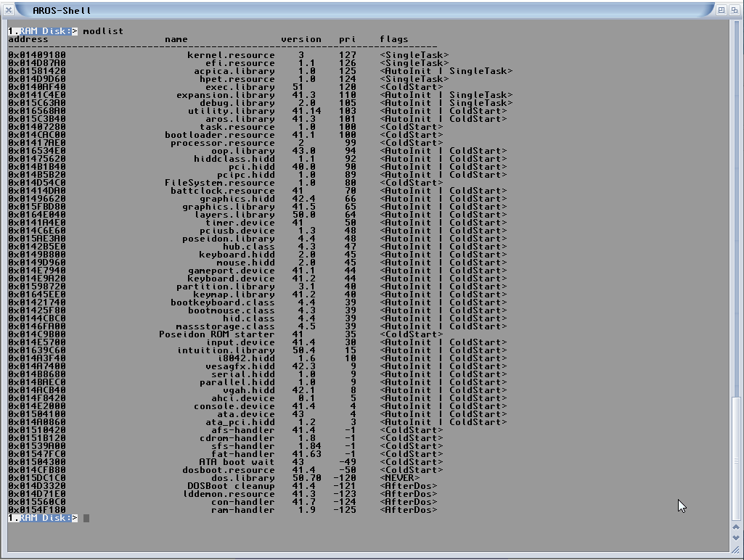This screenshot has height=560, width=744.
Task: Select the exec.library entry
Action: click(240, 87)
